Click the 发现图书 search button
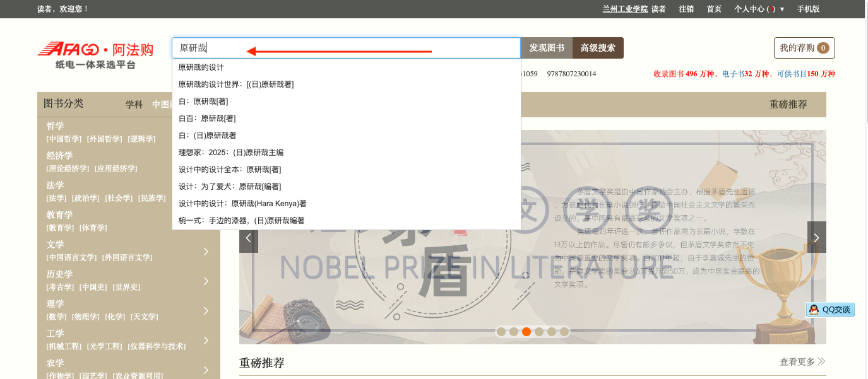 [547, 48]
